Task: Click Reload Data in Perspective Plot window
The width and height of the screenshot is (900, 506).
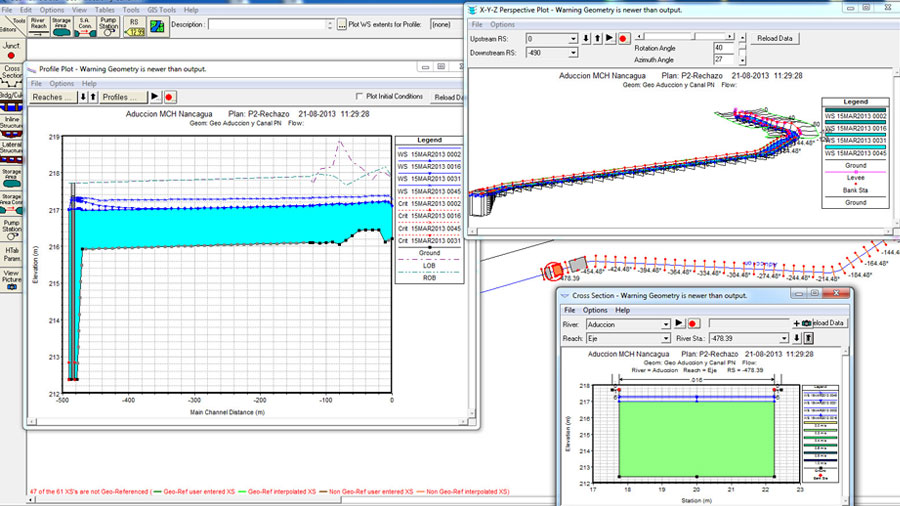Action: pyautogui.click(x=775, y=38)
